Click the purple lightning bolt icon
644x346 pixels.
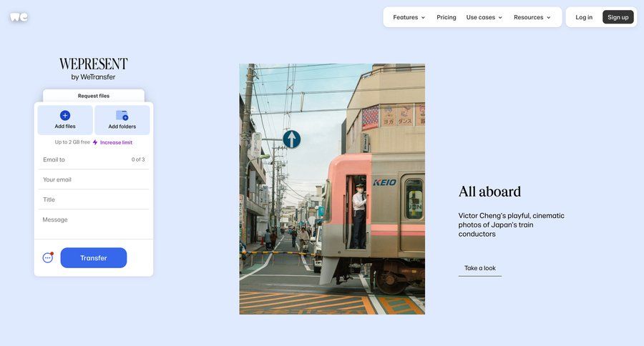pyautogui.click(x=95, y=142)
